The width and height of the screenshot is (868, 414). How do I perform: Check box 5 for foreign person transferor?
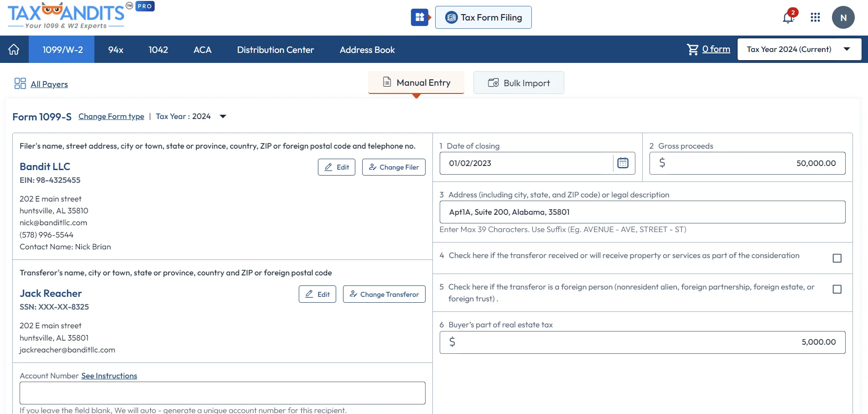tap(837, 289)
